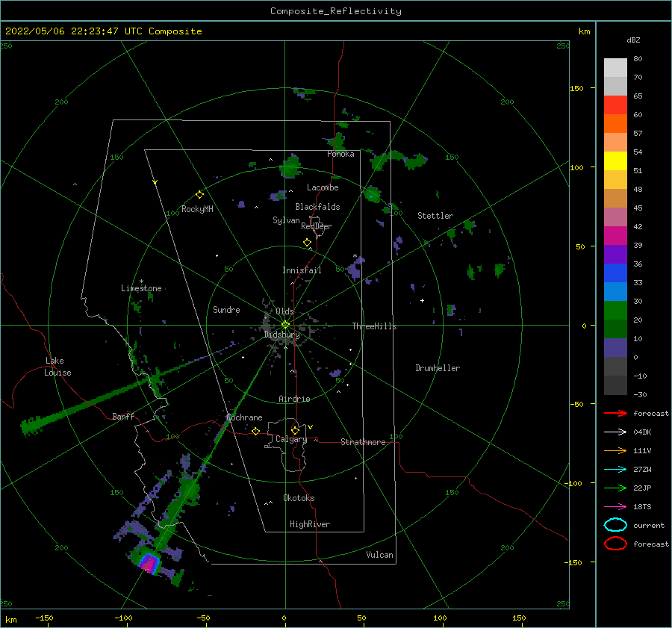The height and width of the screenshot is (628, 672).
Task: Click the Cochrane label
Action: tap(244, 417)
